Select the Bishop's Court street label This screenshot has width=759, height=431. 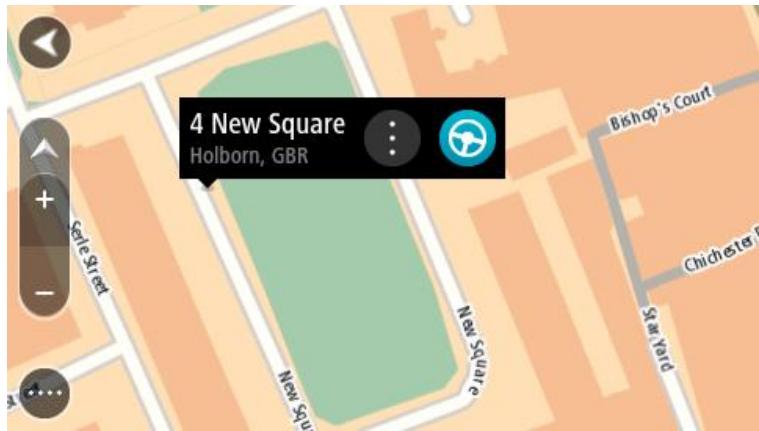661,108
